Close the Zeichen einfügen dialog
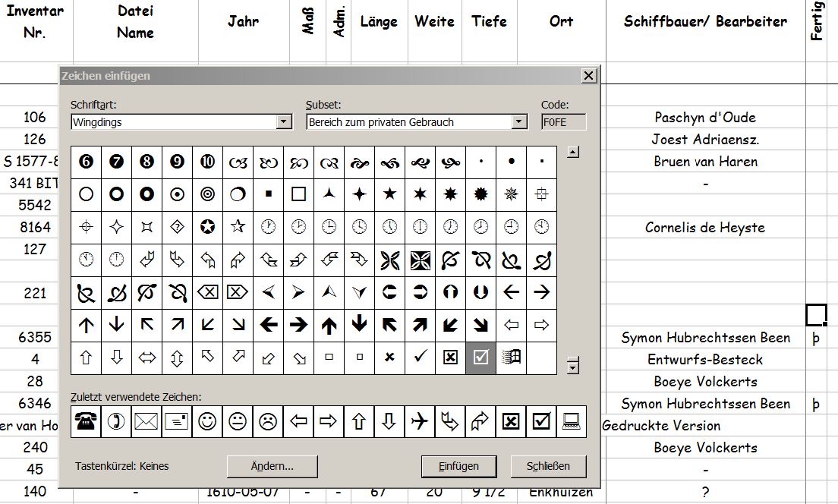The image size is (838, 504). pyautogui.click(x=588, y=76)
